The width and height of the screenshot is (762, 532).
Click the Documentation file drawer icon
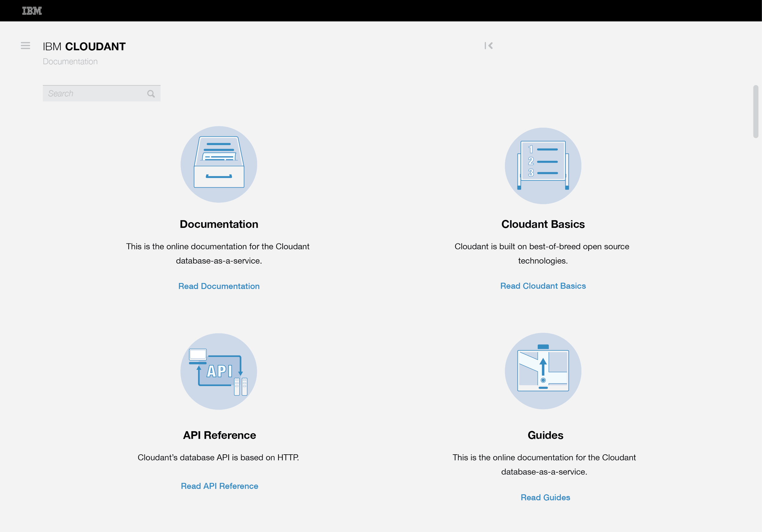pos(219,164)
